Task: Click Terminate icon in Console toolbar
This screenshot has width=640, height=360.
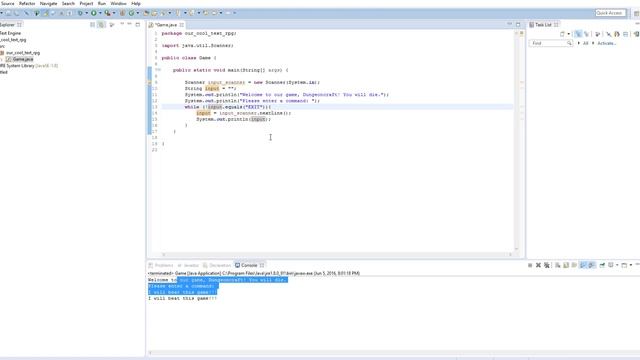Action: [x=530, y=265]
